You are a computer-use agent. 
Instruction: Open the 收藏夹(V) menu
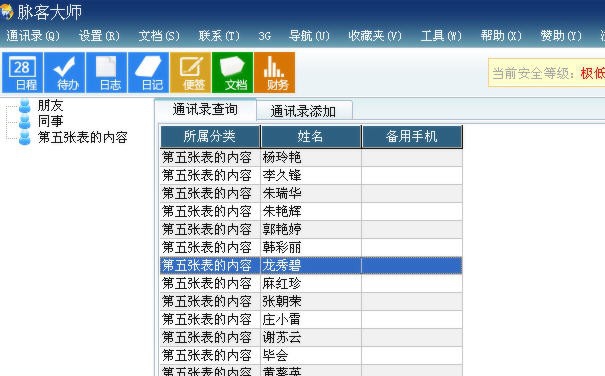(375, 36)
